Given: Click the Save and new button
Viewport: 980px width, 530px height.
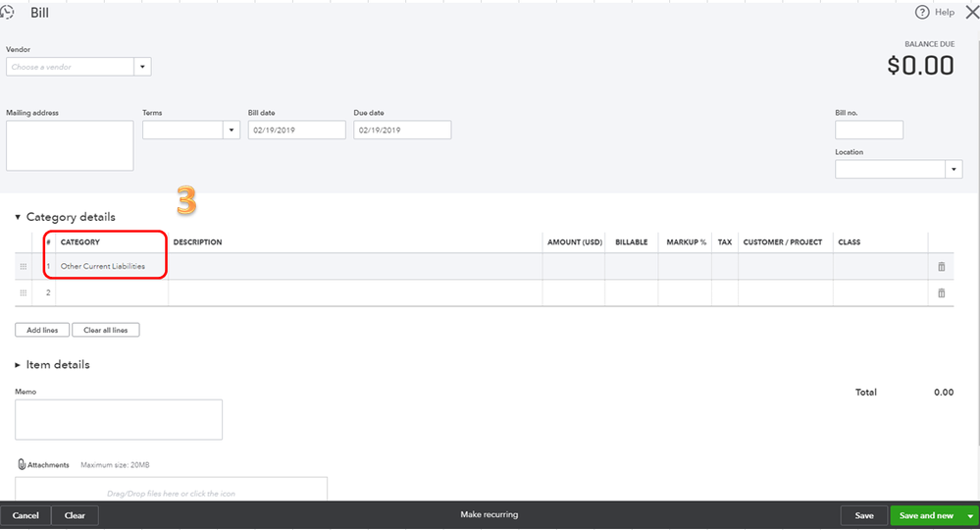Looking at the screenshot, I should (926, 515).
